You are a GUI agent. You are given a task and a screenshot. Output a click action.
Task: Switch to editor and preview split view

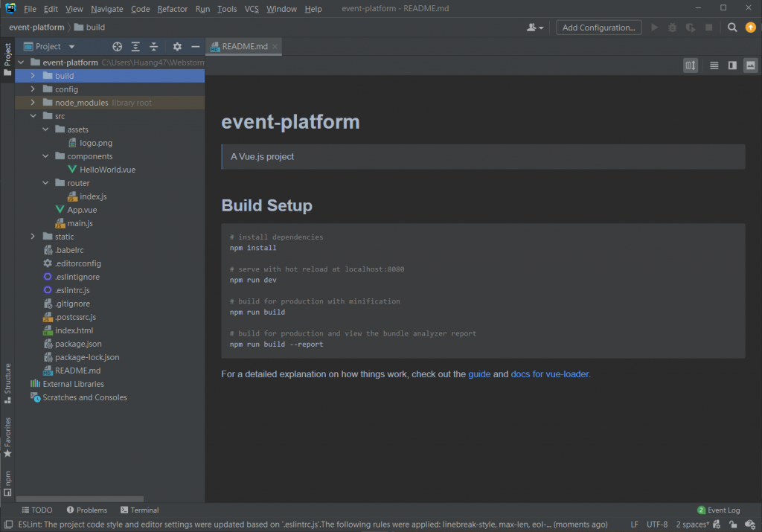click(x=732, y=65)
